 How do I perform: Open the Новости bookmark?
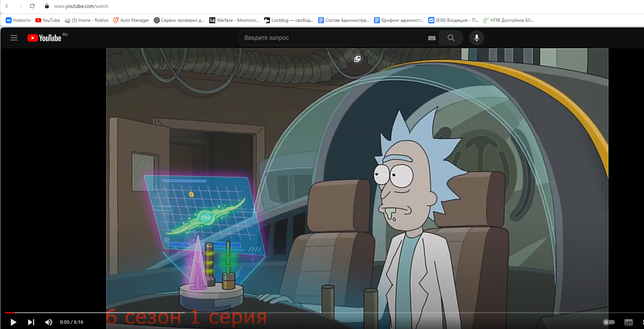click(18, 20)
